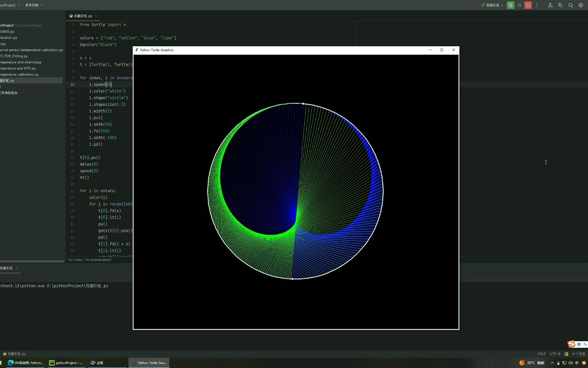Select the pythonProject root folder in tree
This screenshot has width=588, height=368.
(x=21, y=25)
